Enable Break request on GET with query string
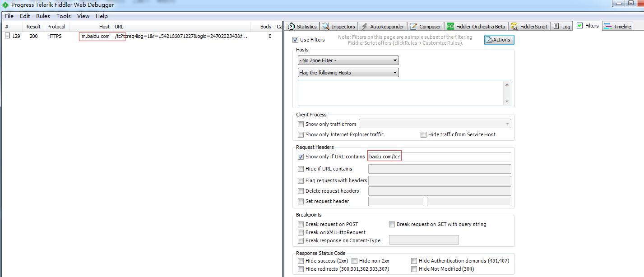Viewport: 644px width, 277px height. coord(392,224)
